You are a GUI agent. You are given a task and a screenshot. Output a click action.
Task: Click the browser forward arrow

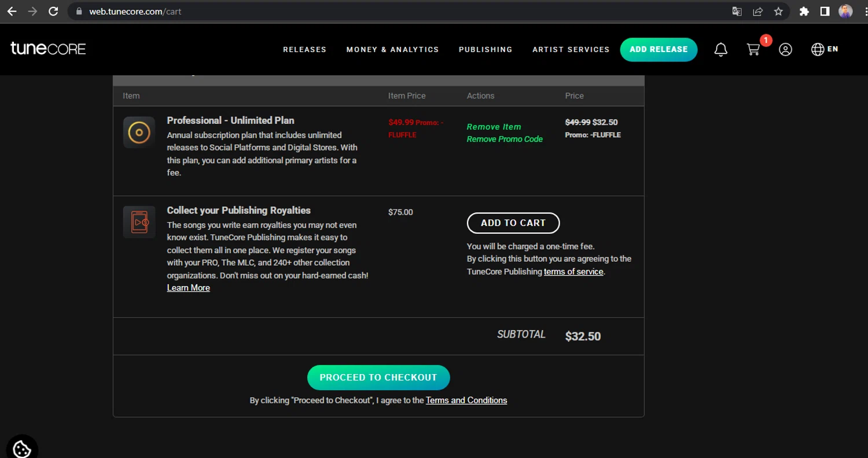(32, 11)
